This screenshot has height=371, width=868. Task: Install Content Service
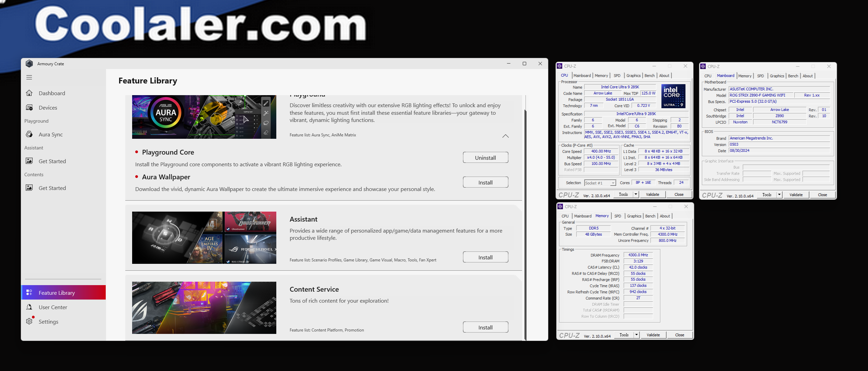(x=485, y=327)
